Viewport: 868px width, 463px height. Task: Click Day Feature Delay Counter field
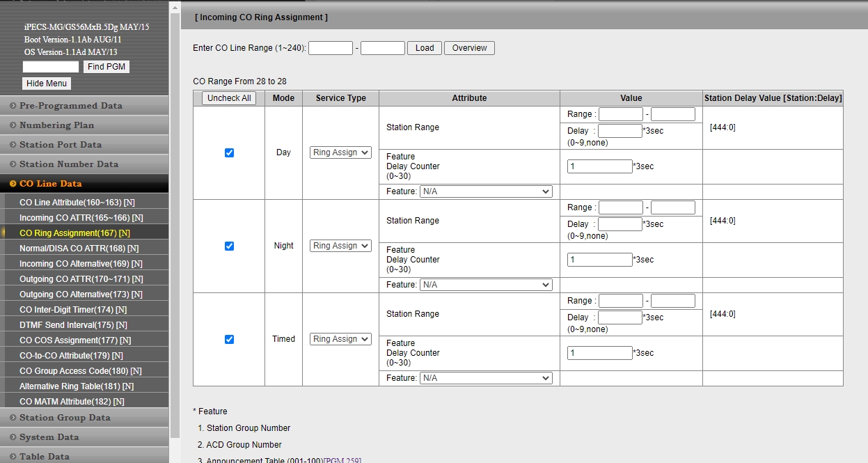(x=599, y=166)
